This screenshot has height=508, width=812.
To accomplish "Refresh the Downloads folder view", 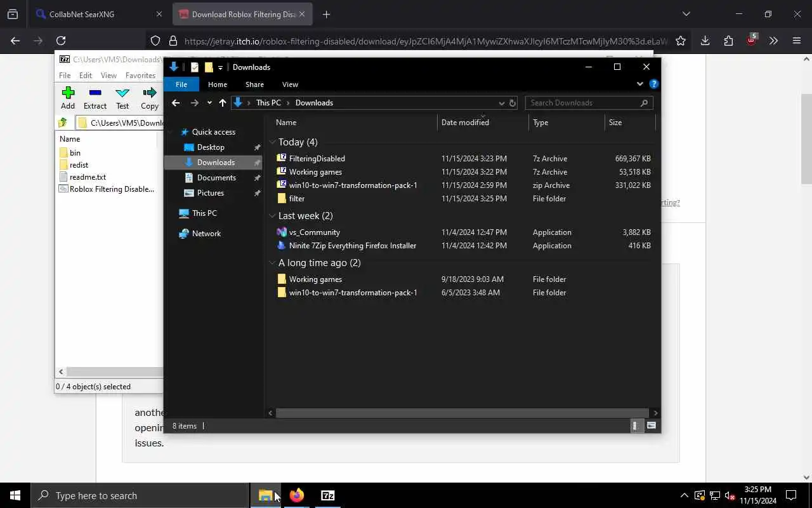I will [513, 103].
